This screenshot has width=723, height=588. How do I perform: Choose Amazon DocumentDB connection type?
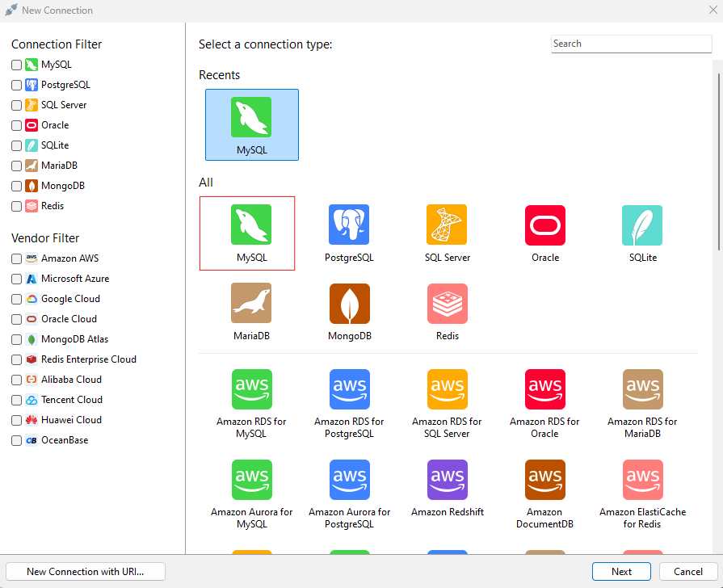[544, 494]
